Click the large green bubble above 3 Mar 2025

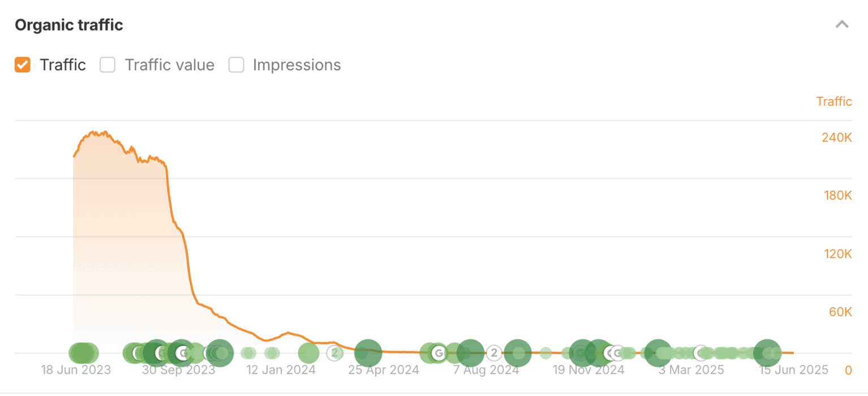coord(658,353)
